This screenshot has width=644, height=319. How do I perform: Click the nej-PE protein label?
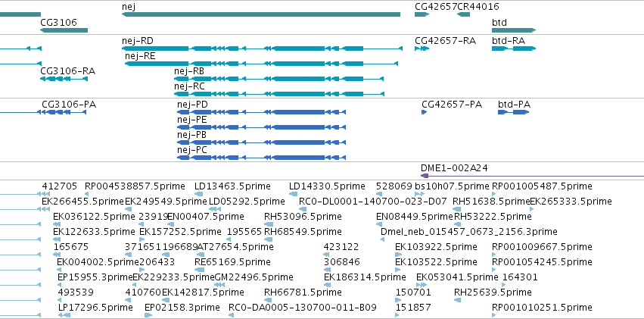pyautogui.click(x=191, y=120)
